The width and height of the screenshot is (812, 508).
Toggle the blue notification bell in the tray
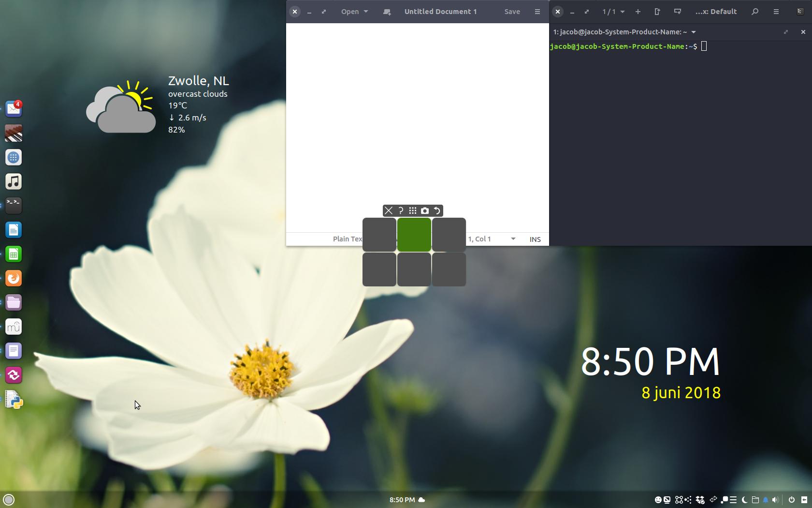(x=766, y=500)
